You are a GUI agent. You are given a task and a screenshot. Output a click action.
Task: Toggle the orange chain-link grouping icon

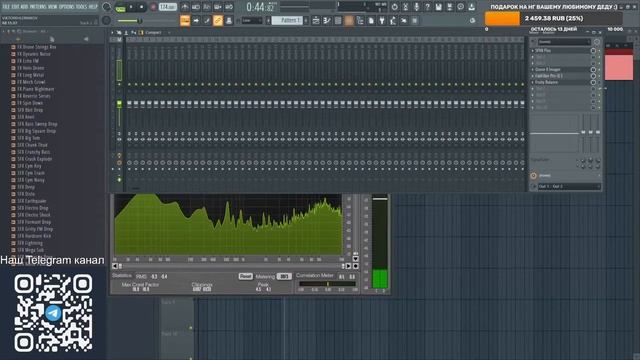[x=218, y=20]
